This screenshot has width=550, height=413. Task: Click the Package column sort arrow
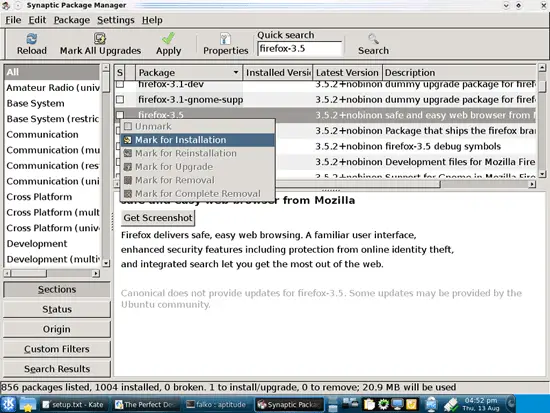(236, 72)
